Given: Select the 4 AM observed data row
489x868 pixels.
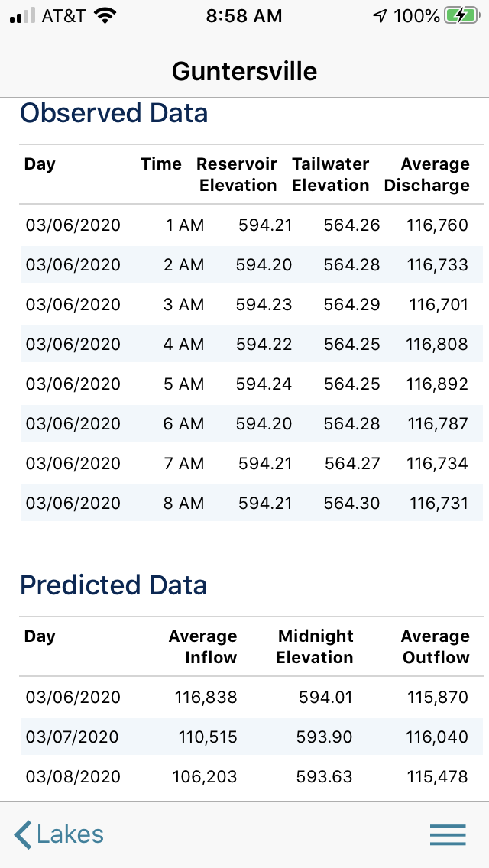Looking at the screenshot, I should tap(251, 345).
